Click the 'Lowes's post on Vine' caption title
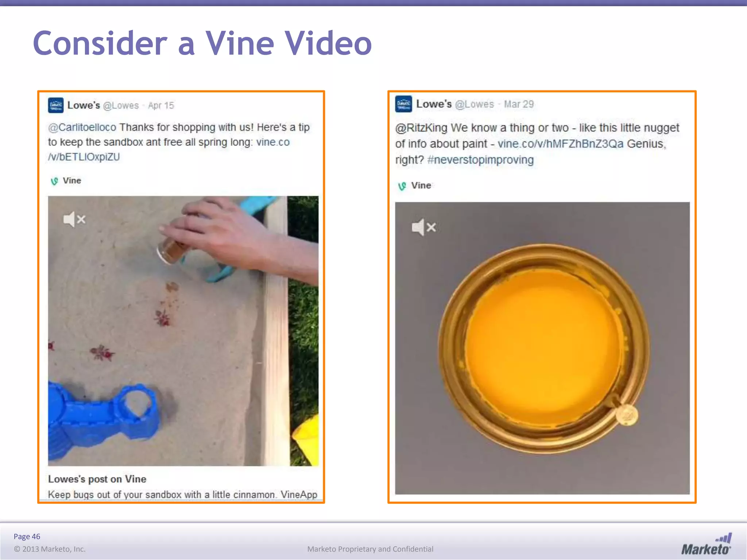747x560 pixels. click(97, 479)
